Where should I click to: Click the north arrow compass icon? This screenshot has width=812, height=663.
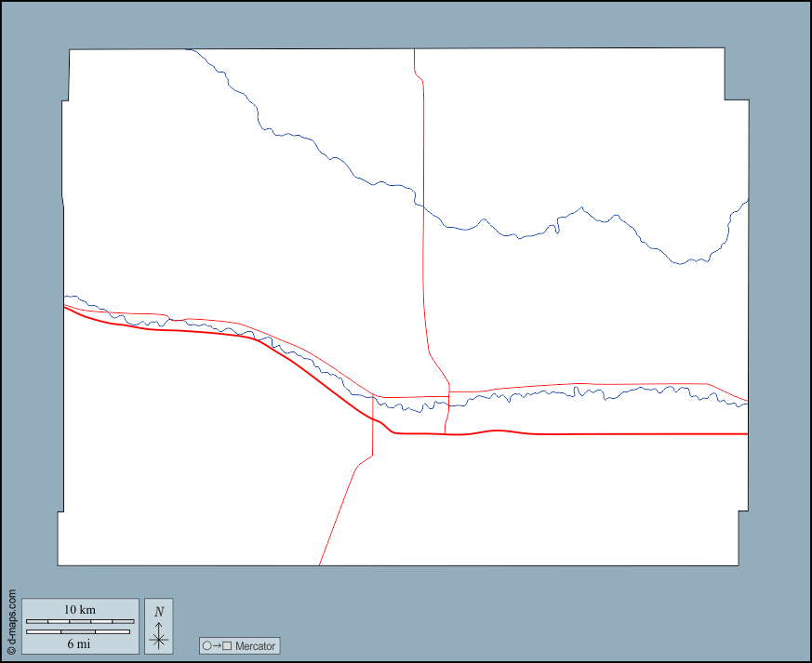159,636
